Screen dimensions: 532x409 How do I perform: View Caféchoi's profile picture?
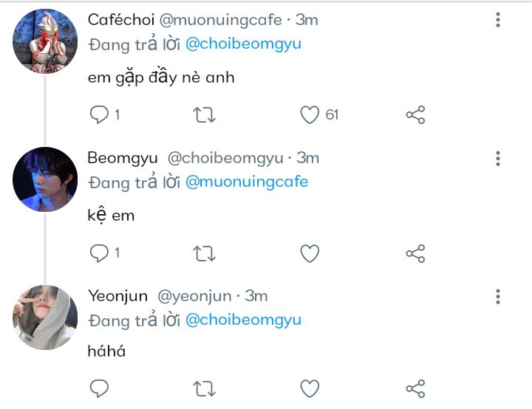tap(45, 41)
